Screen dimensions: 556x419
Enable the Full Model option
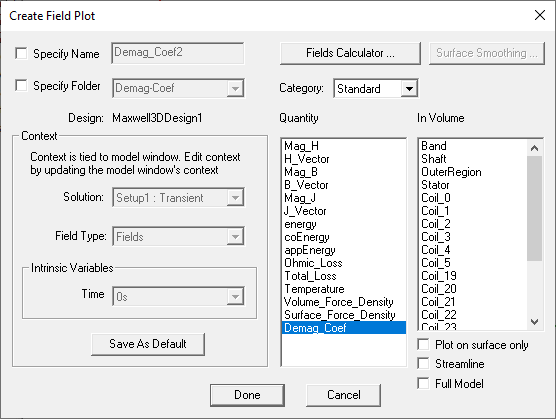coord(423,383)
